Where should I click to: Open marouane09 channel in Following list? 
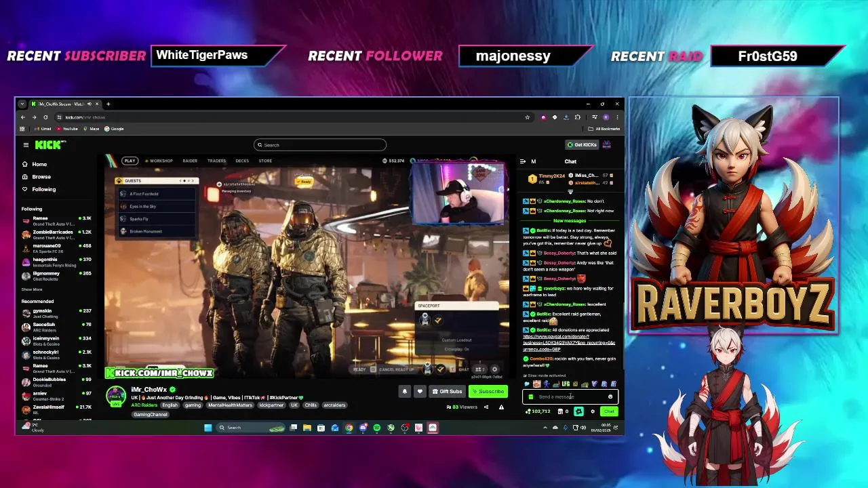pyautogui.click(x=57, y=248)
